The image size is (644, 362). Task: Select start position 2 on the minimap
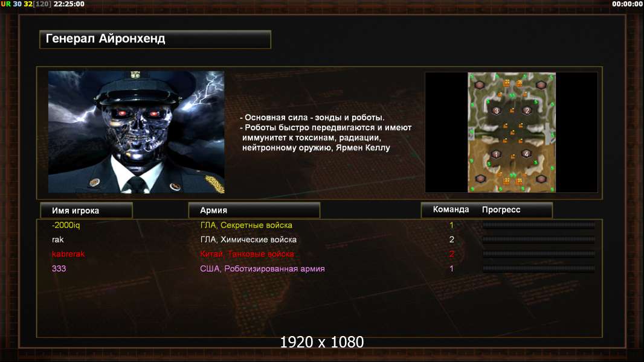click(x=527, y=110)
